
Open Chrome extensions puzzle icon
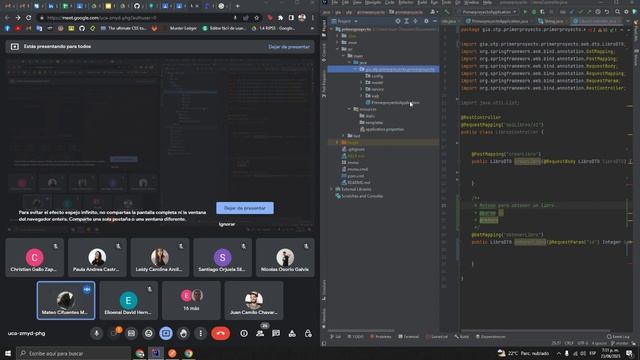point(280,18)
